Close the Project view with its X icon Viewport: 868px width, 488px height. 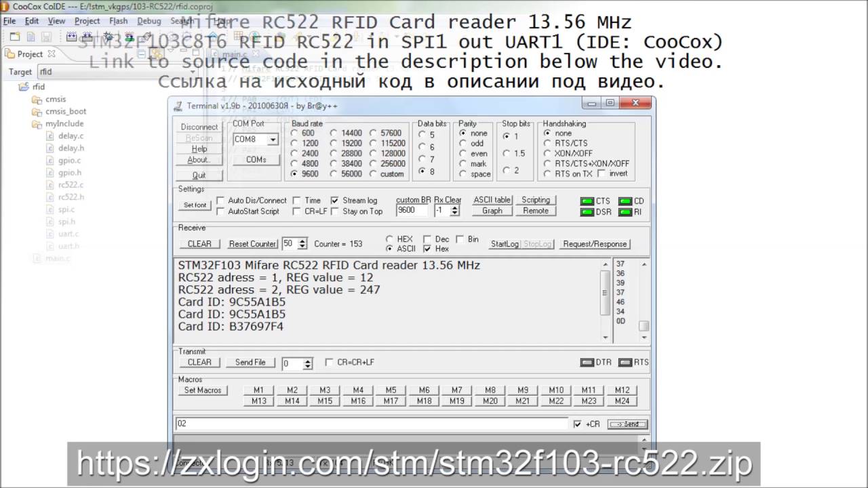pyautogui.click(x=52, y=54)
